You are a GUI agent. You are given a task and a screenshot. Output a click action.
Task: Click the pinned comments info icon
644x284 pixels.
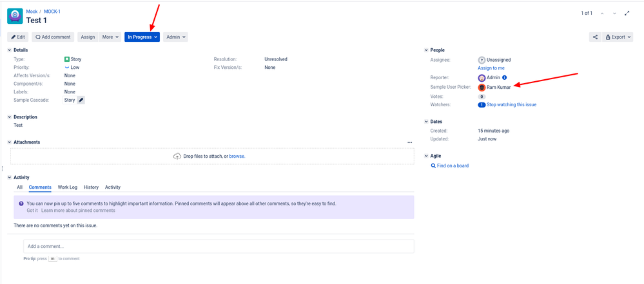(21, 203)
